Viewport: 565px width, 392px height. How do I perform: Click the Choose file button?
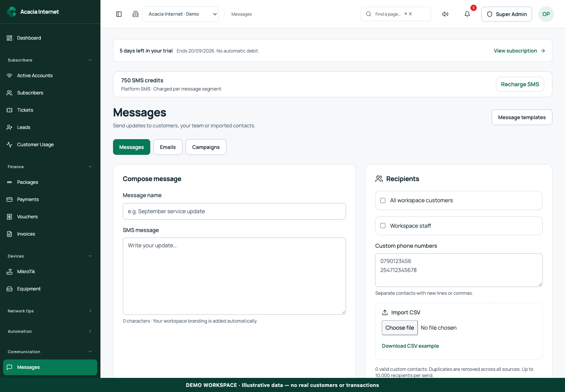pyautogui.click(x=400, y=328)
